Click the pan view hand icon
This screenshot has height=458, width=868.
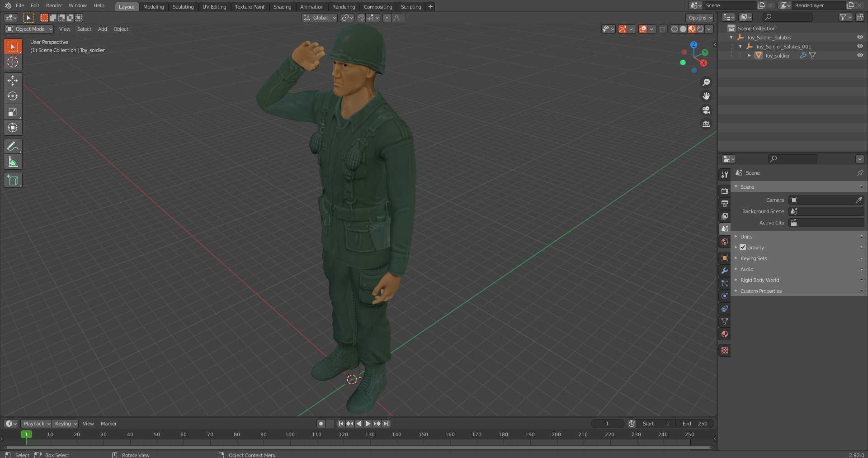click(x=706, y=96)
